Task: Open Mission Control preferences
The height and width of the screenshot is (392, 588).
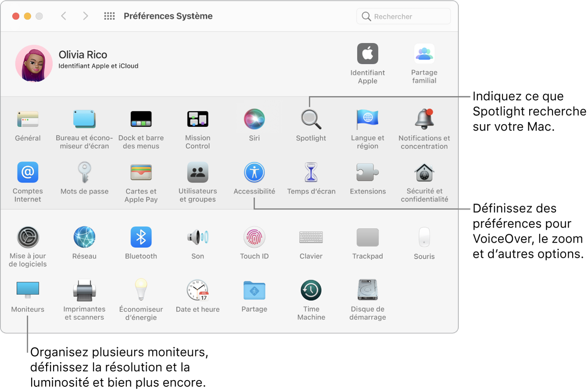Action: pos(198,119)
